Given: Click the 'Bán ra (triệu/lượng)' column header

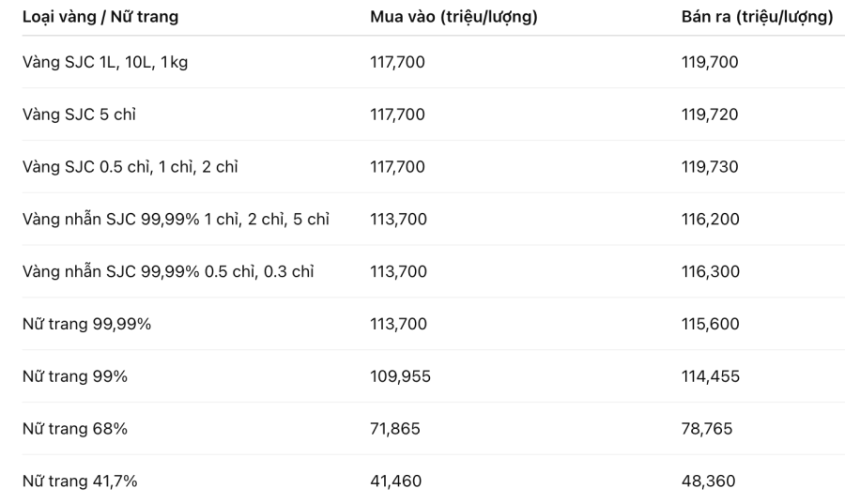Looking at the screenshot, I should click(757, 17).
